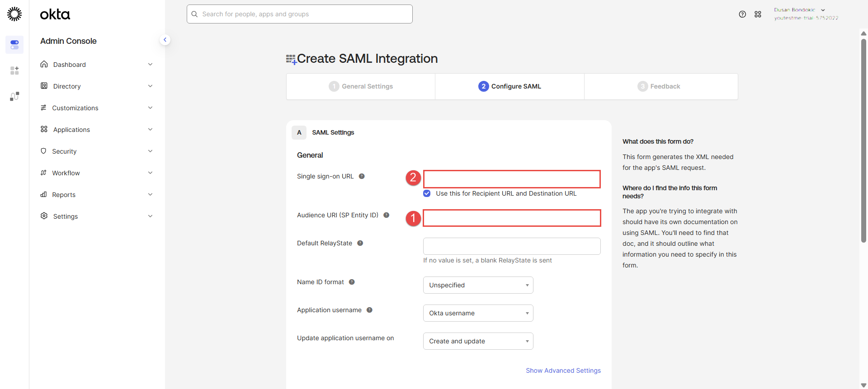The height and width of the screenshot is (389, 868).
Task: Collapse sidebar with the arrow button
Action: (165, 40)
